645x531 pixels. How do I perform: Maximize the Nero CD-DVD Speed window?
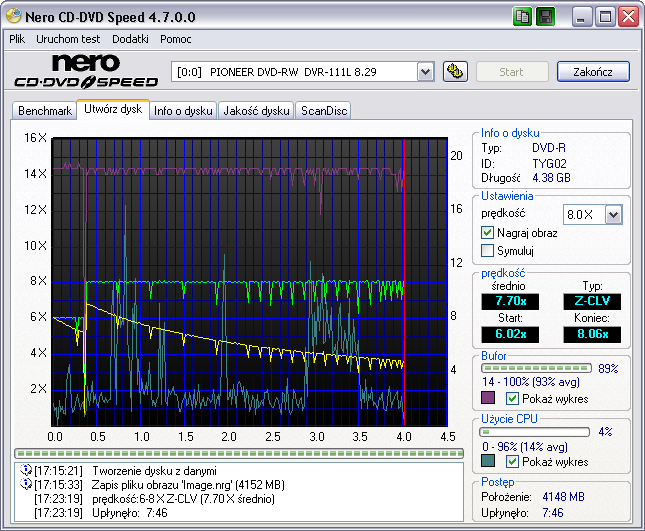tap(605, 17)
